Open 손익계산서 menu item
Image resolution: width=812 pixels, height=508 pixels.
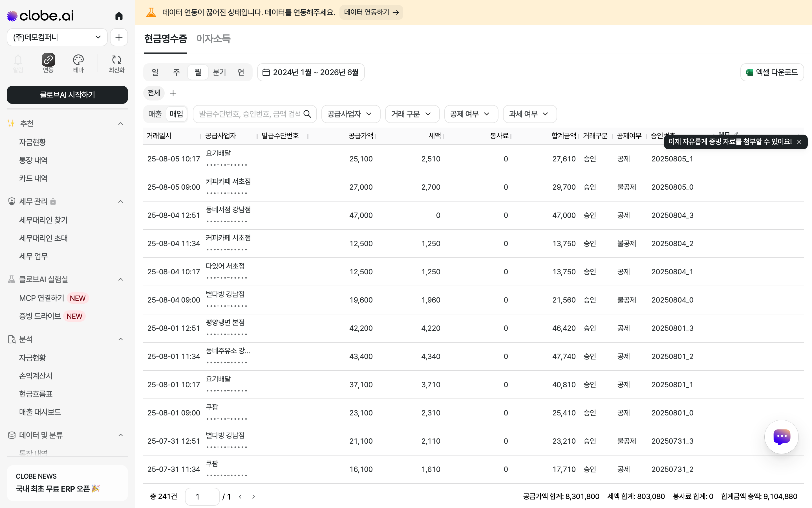36,376
